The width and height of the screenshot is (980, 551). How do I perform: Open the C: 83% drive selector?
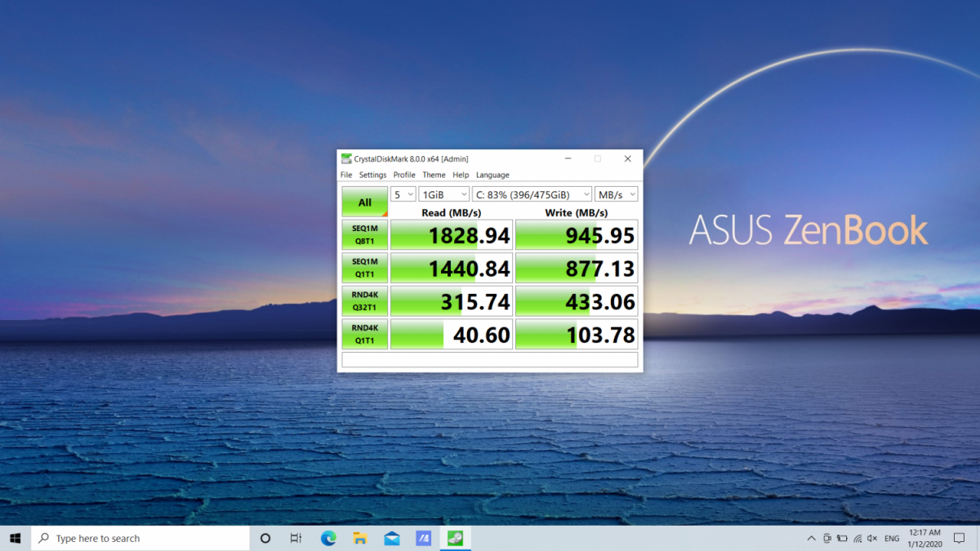click(x=532, y=194)
